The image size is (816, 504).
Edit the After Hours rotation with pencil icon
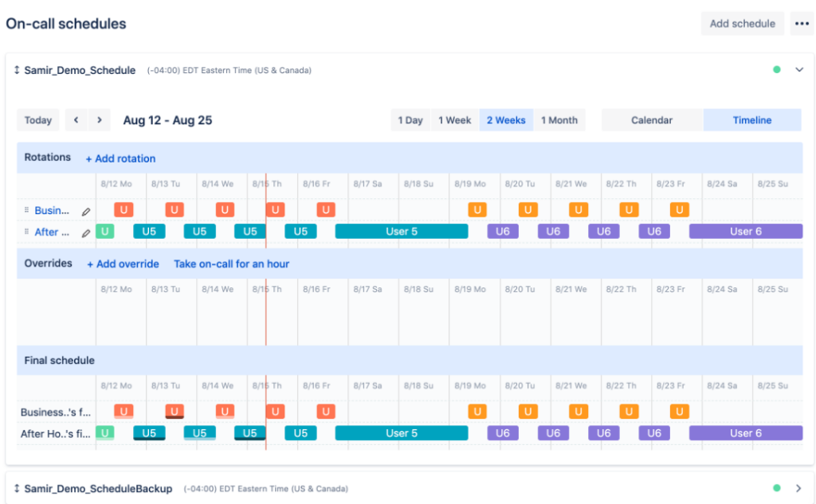click(86, 232)
